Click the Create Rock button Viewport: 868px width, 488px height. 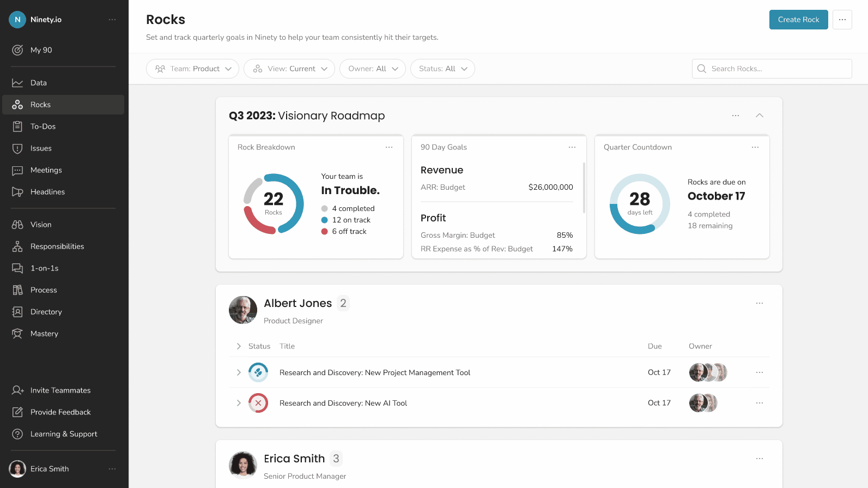(798, 20)
